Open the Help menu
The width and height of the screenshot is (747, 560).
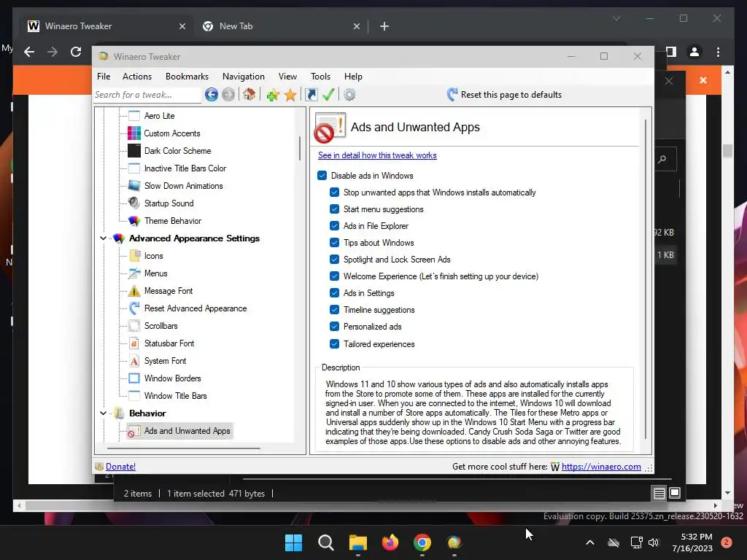[x=353, y=77]
